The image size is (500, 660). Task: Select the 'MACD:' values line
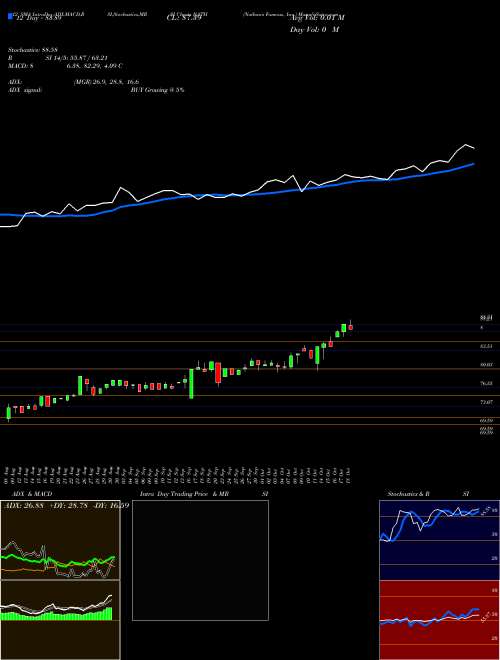[65, 66]
